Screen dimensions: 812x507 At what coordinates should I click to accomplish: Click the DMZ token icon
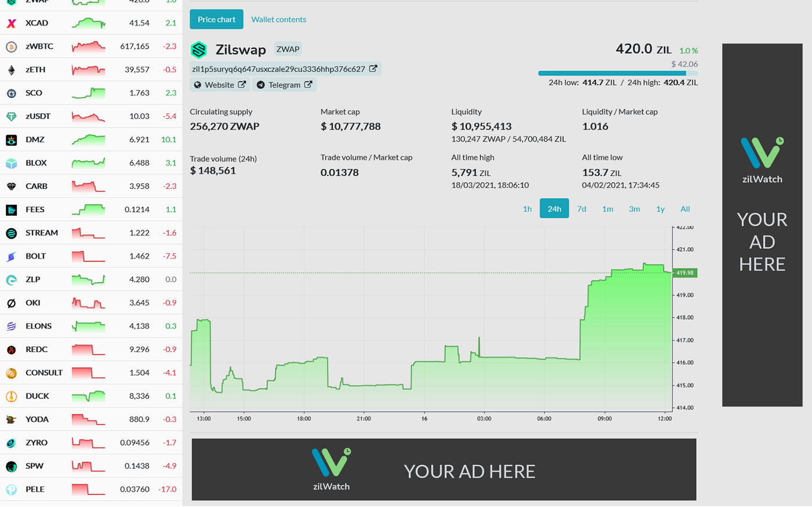click(11, 140)
